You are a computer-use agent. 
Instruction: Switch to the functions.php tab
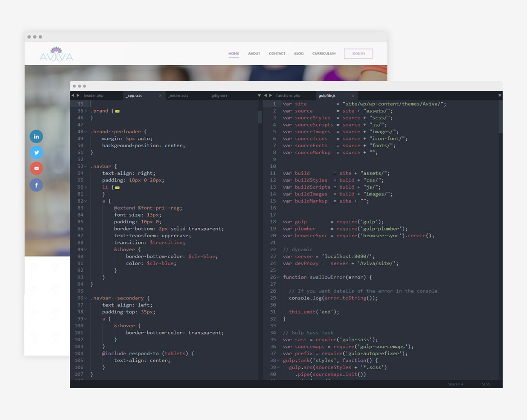click(x=288, y=96)
